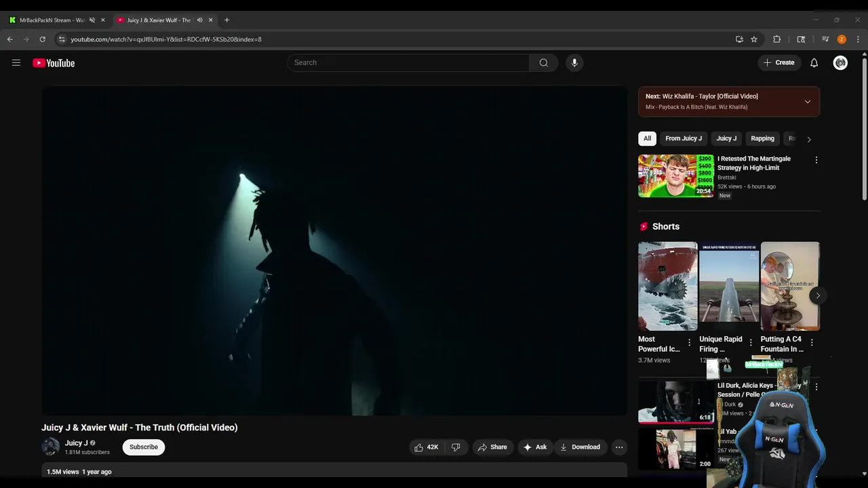
Task: Expand the 1.5M views description box
Action: point(334,471)
